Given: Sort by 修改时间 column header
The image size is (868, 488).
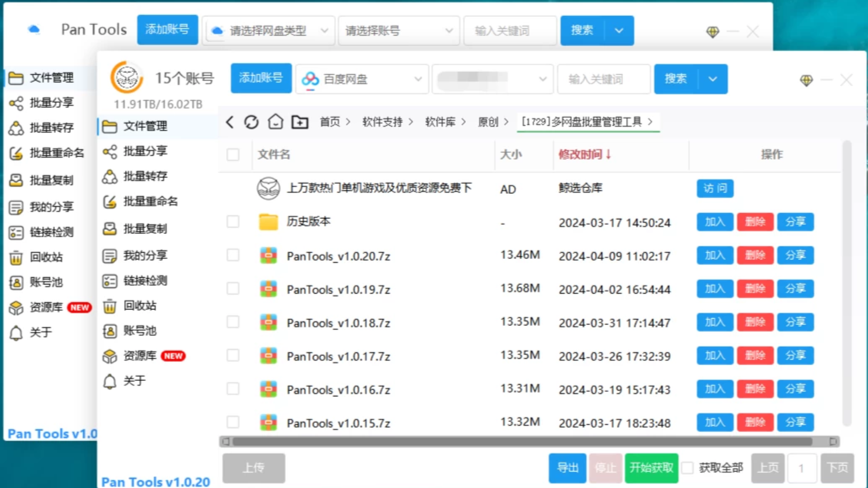Looking at the screenshot, I should coord(584,155).
